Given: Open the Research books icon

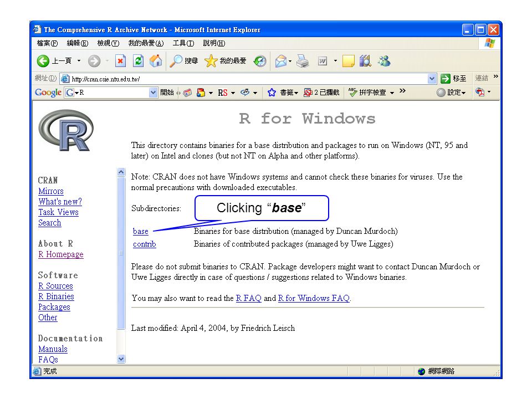Looking at the screenshot, I should coord(365,61).
